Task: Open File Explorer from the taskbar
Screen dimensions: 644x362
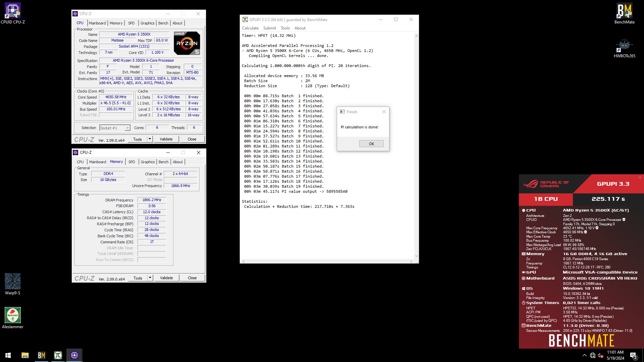Action: [25, 355]
